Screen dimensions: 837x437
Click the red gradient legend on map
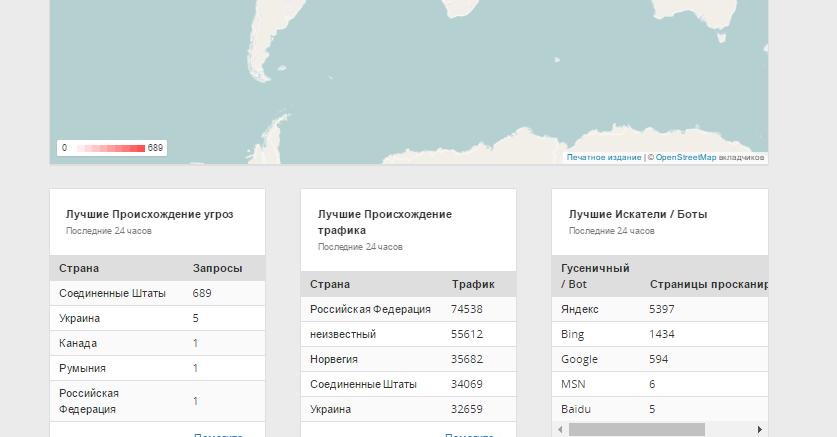click(x=111, y=148)
